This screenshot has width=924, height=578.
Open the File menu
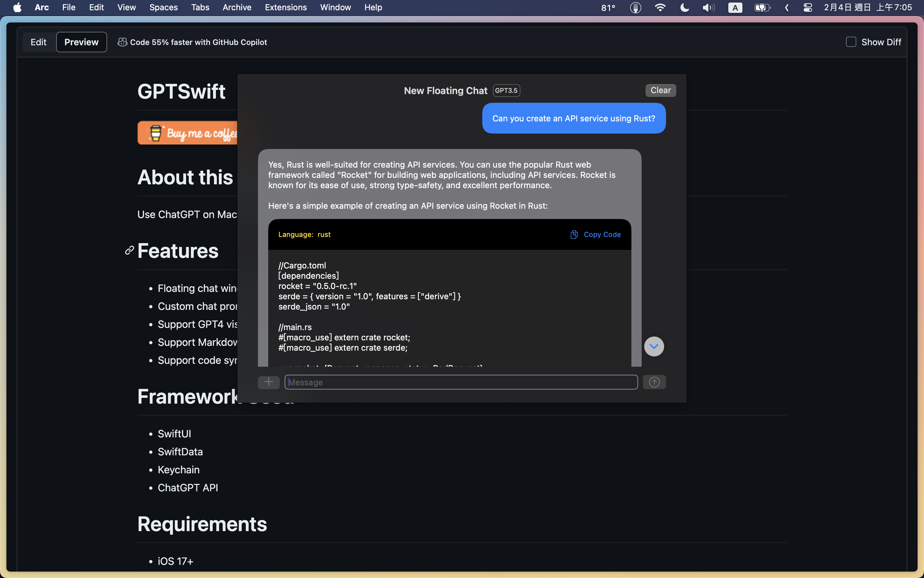point(69,7)
